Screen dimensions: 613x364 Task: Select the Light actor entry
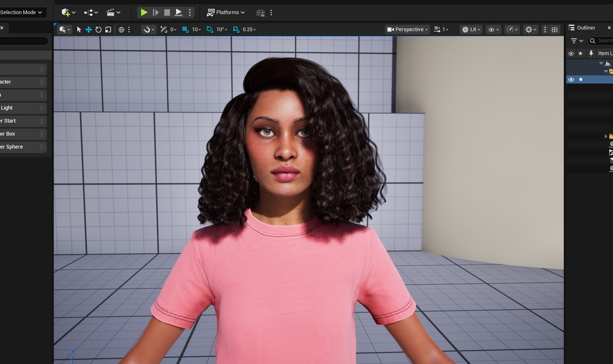(23, 108)
